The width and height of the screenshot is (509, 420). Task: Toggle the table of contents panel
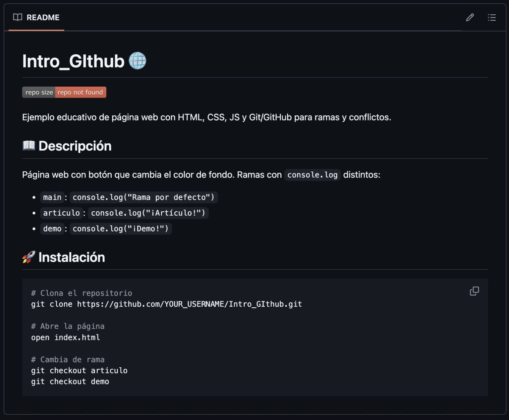(x=492, y=18)
